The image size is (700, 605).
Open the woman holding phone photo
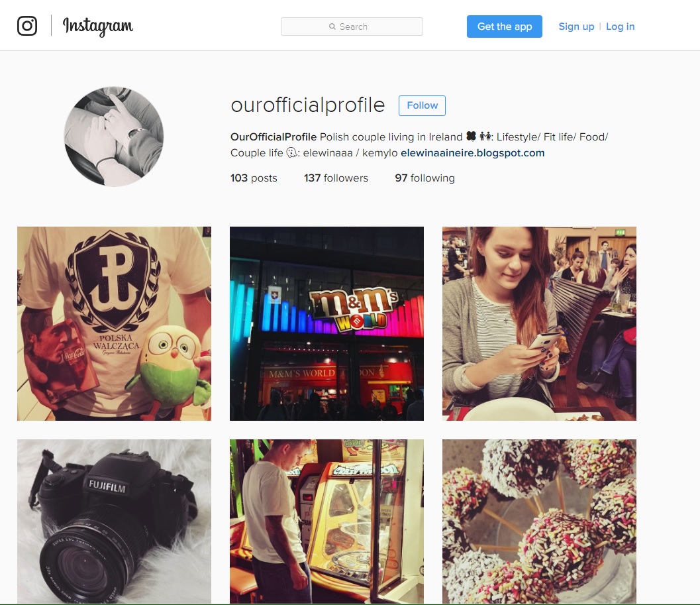[539, 323]
